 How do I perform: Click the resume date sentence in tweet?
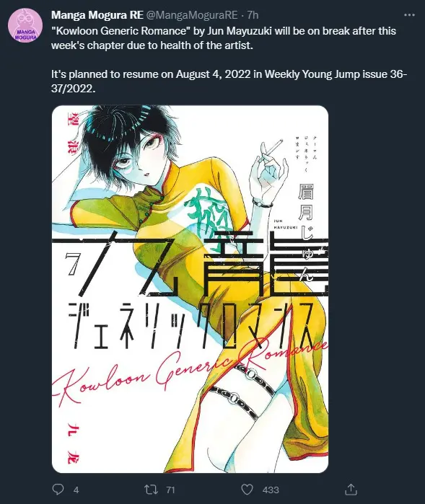click(229, 81)
